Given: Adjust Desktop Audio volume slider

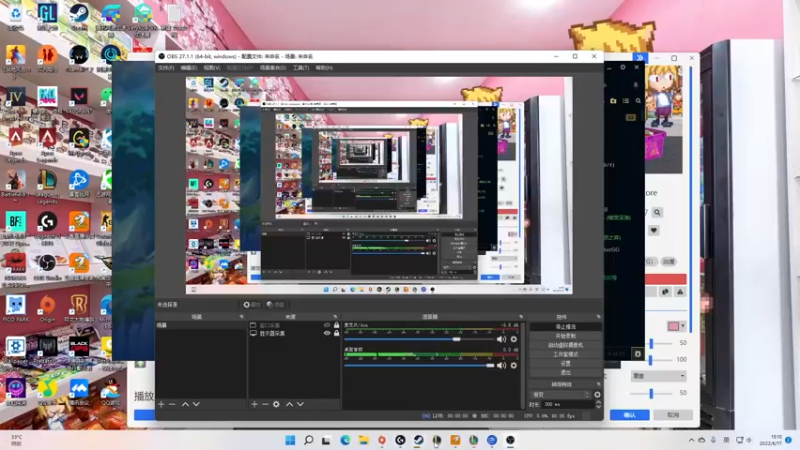Looking at the screenshot, I should click(x=419, y=365).
